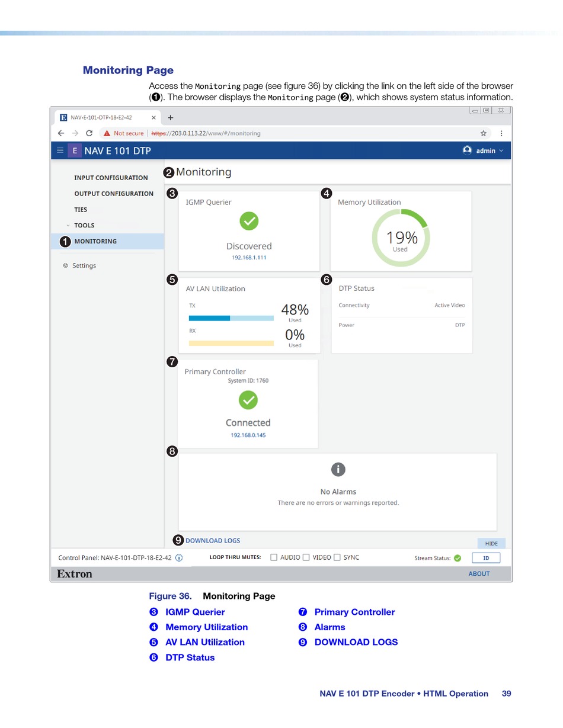Viewport: 563px width, 728px height.
Task: Click the Stream Status green check icon
Action: tap(458, 558)
